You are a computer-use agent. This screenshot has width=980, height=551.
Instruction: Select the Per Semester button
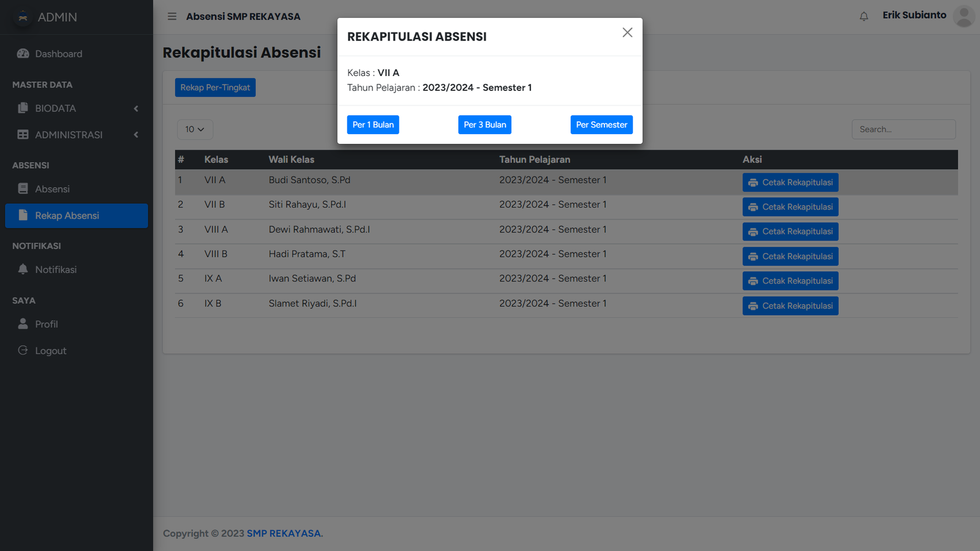[601, 125]
